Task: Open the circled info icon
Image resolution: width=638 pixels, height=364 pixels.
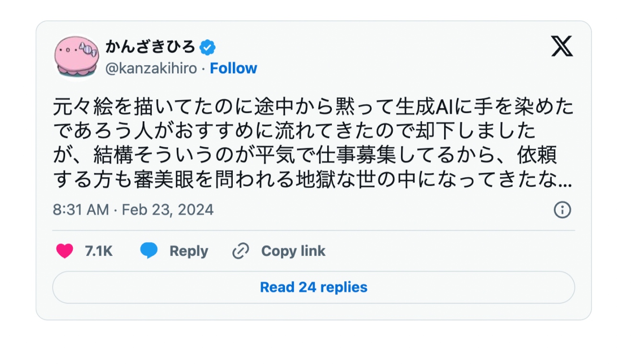Action: [562, 210]
